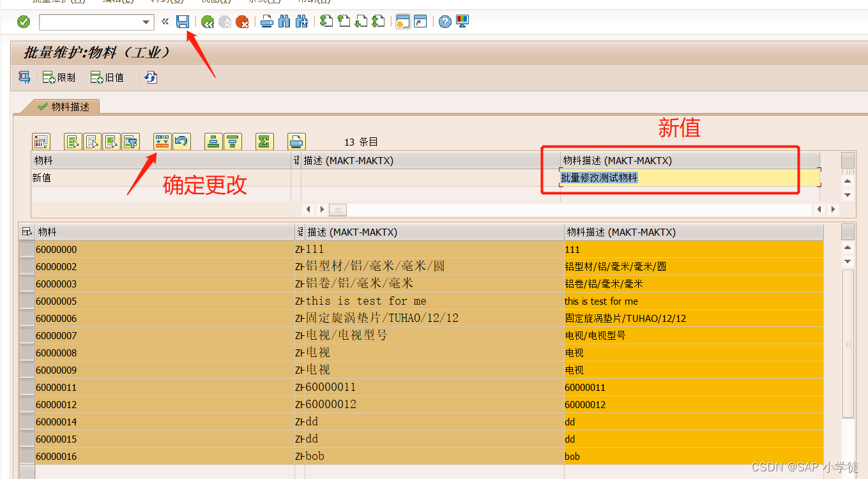Viewport: 868px width, 479px height.
Task: Sort entries ascending with the sort icon
Action: coord(213,141)
